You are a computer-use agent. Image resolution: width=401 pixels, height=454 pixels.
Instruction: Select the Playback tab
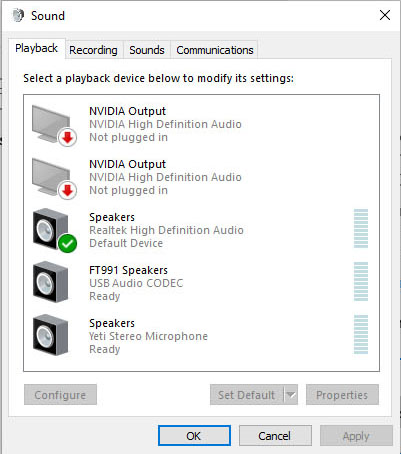(x=37, y=48)
